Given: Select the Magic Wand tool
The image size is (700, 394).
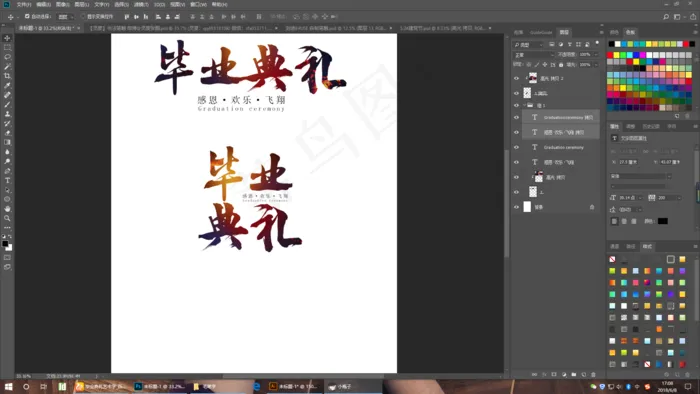Looking at the screenshot, I should [7, 66].
